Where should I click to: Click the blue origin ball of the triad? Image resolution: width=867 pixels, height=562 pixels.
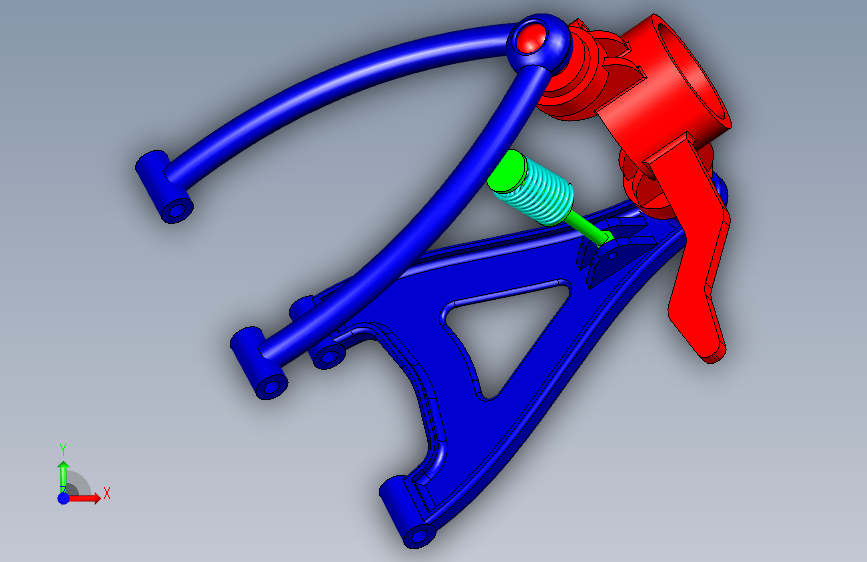click(64, 498)
